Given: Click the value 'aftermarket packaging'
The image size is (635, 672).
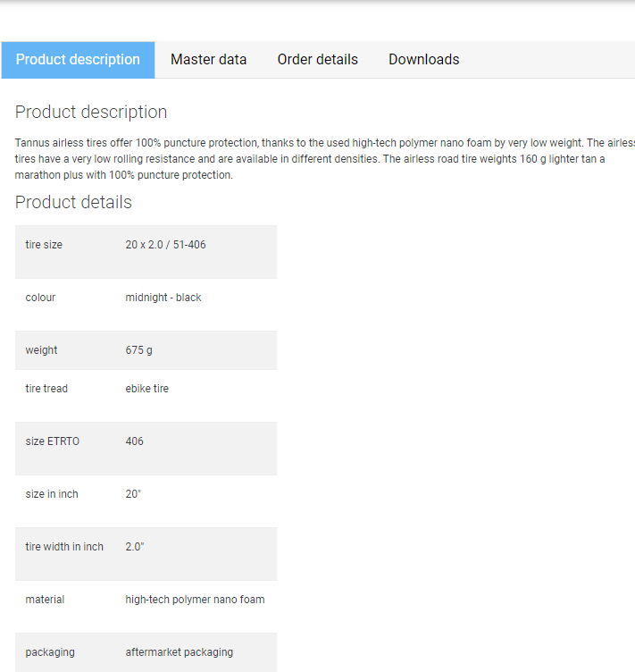Looking at the screenshot, I should (x=180, y=652).
